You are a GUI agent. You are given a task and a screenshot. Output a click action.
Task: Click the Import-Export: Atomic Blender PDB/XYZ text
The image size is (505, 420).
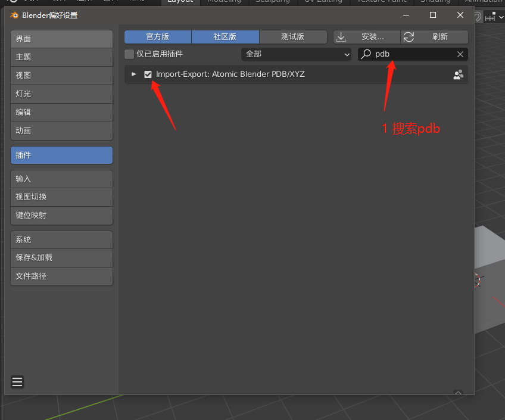pyautogui.click(x=230, y=74)
